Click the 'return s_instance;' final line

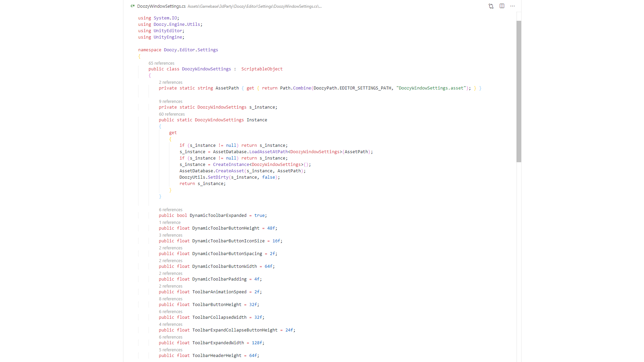[203, 184]
